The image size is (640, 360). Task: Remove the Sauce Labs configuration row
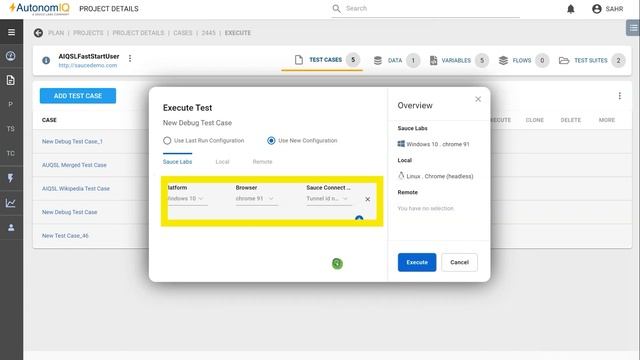(367, 199)
